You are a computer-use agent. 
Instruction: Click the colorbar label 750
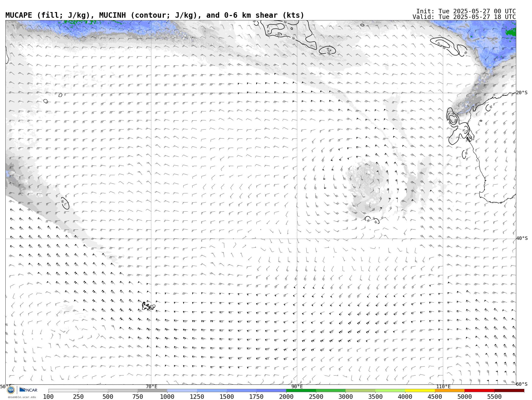[138, 397]
